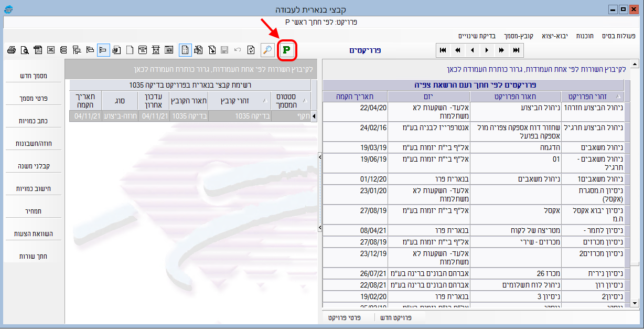Click the green P projects icon
644x329 pixels.
[x=287, y=50]
